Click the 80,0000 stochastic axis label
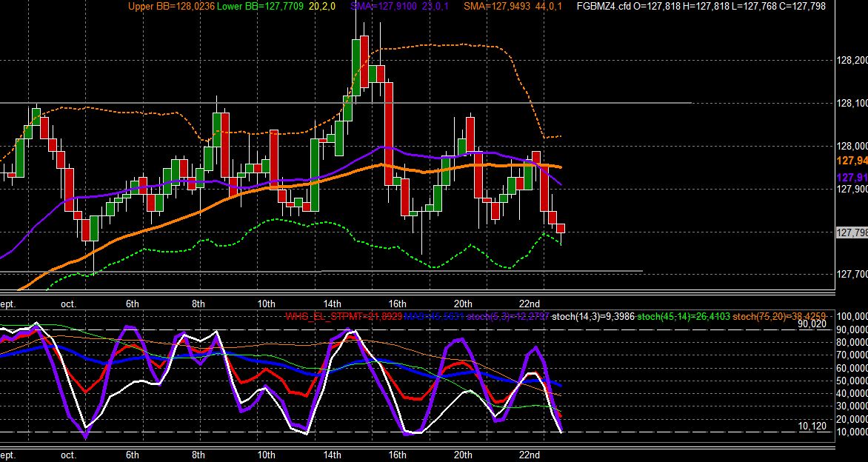The image size is (868, 462). click(x=852, y=343)
